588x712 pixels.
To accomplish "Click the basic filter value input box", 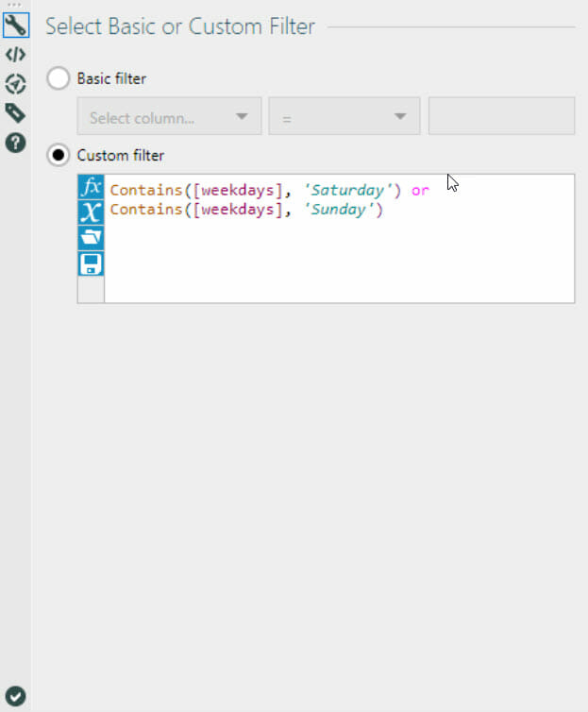I will [x=501, y=117].
